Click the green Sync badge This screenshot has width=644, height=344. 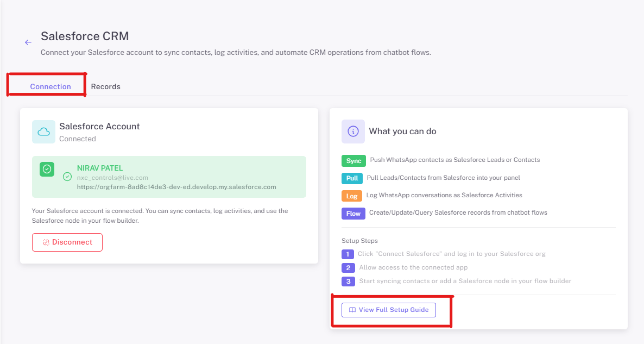point(353,161)
